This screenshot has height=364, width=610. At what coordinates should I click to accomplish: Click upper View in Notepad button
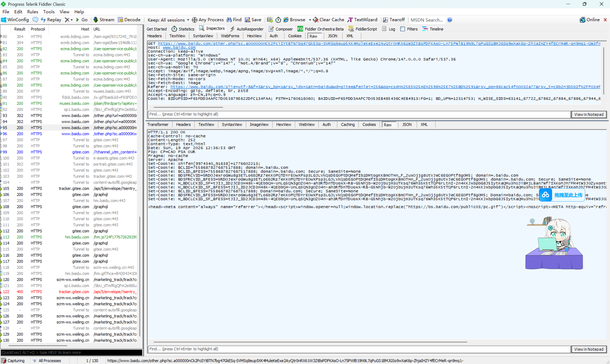click(x=589, y=114)
